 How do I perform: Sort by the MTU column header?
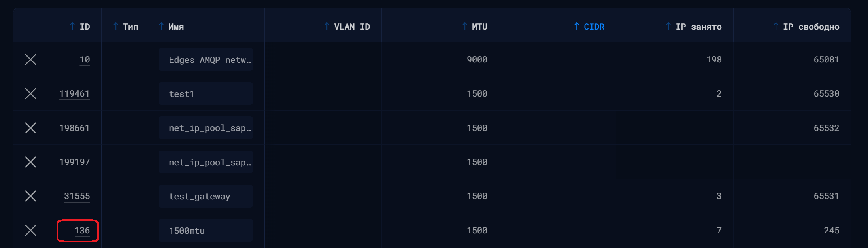(479, 27)
